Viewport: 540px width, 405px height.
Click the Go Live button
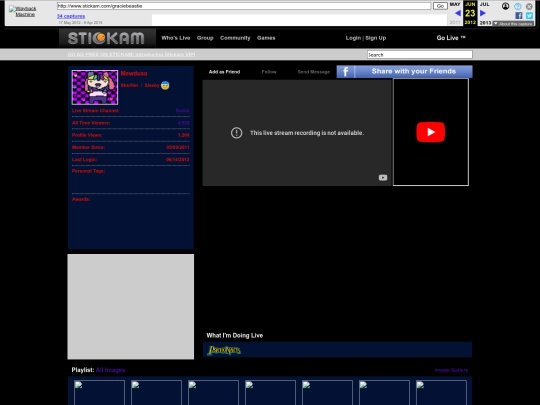coord(451,38)
